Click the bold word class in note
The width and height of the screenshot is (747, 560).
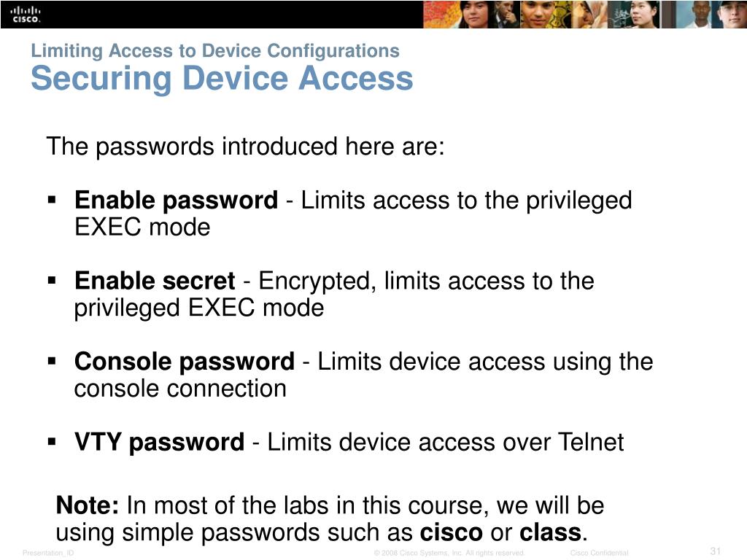[550, 532]
